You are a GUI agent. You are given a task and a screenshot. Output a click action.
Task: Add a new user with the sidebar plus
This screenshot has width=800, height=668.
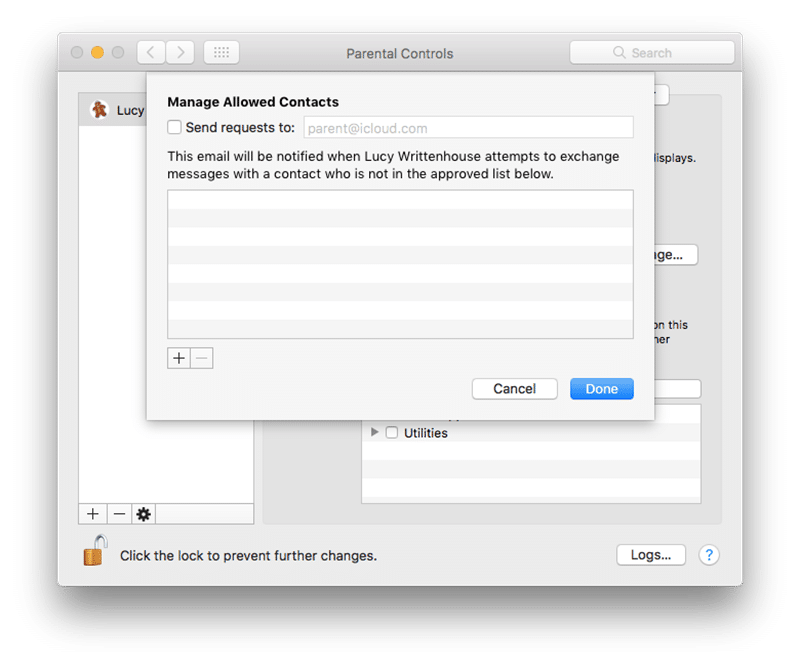(x=92, y=514)
